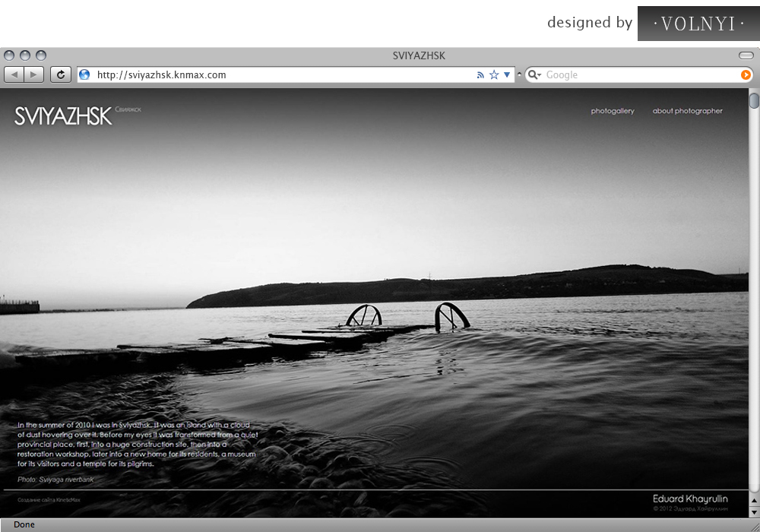The height and width of the screenshot is (532, 760).
Task: Click the SVIYAZHSK site logo
Action: [63, 116]
